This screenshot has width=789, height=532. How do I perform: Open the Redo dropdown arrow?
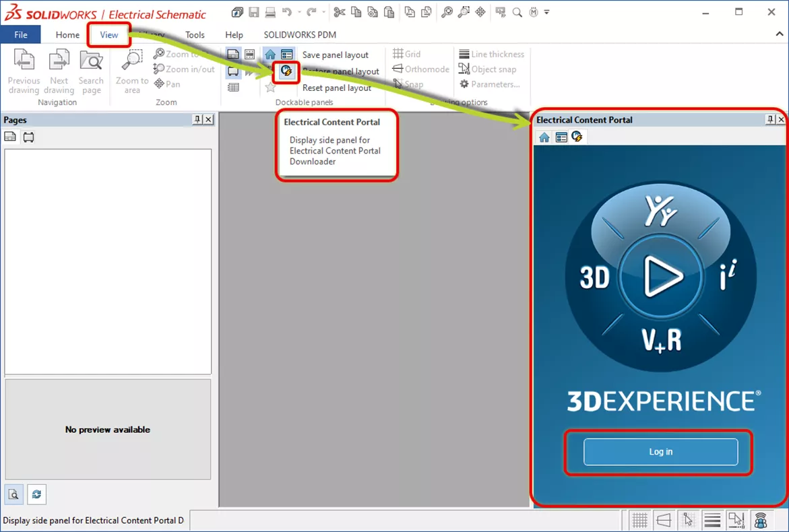[324, 11]
